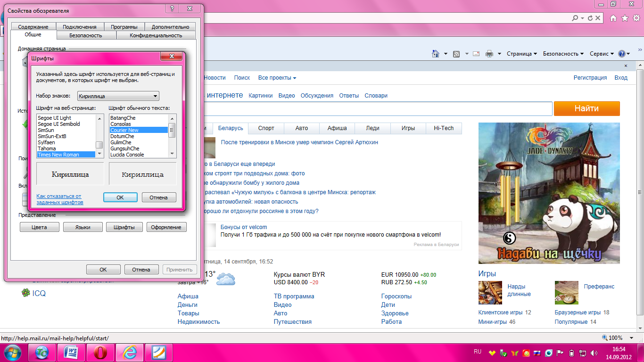Click the weather cloud icon
644x362 pixels.
tap(226, 279)
